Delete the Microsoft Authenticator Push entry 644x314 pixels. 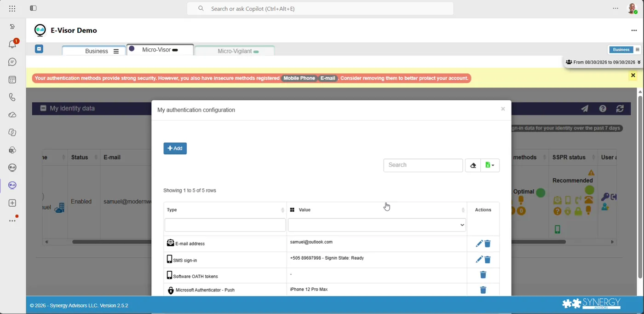(x=483, y=290)
